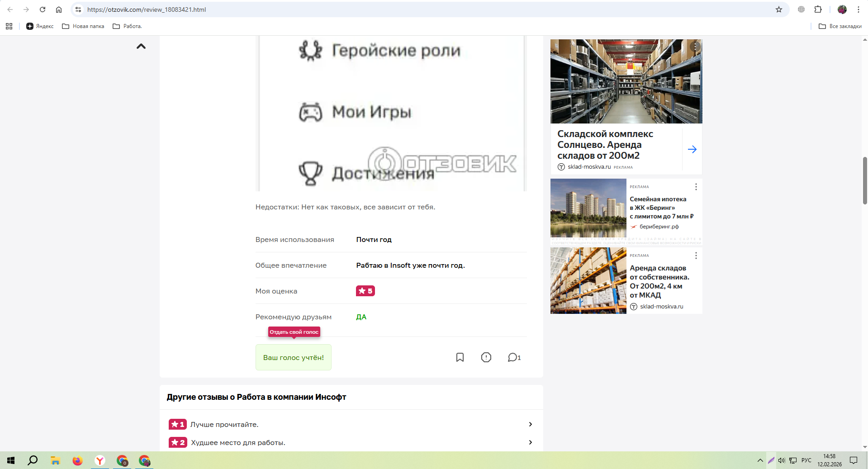Click the orange shelving ad thumbnail
868x469 pixels.
588,280
